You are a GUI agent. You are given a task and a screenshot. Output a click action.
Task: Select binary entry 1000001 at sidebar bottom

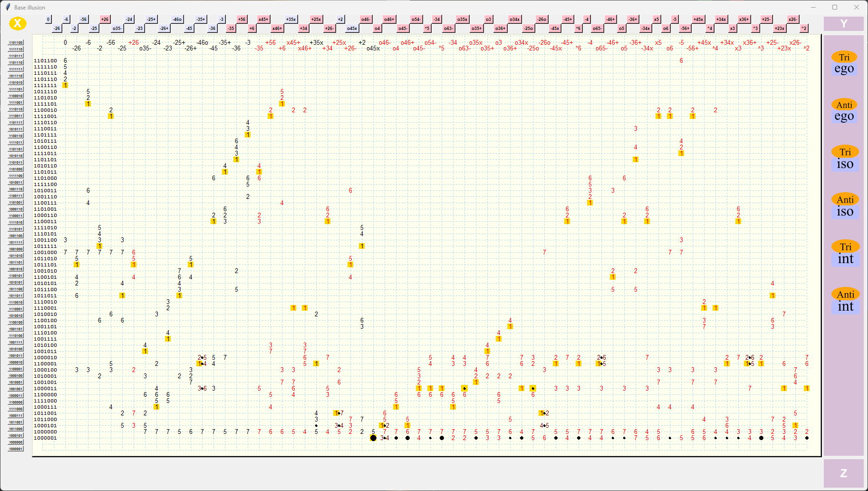pos(16,449)
